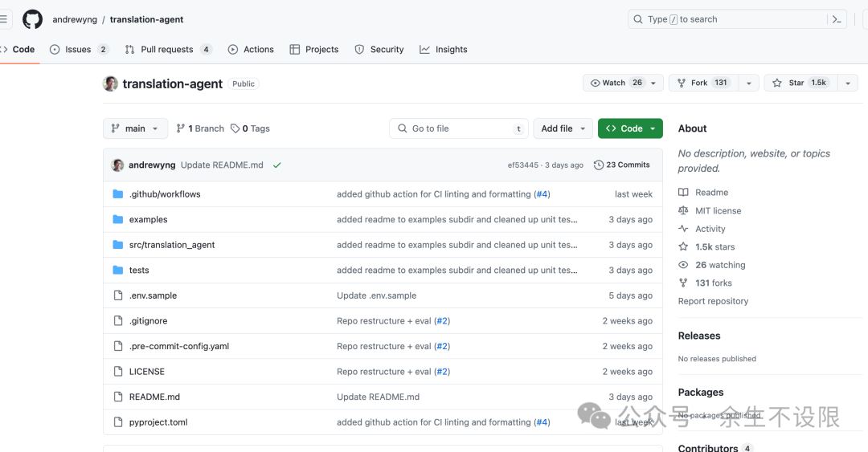Click andrewyng's avatar in commit row
Screen dimensions: 868x452
[117, 165]
